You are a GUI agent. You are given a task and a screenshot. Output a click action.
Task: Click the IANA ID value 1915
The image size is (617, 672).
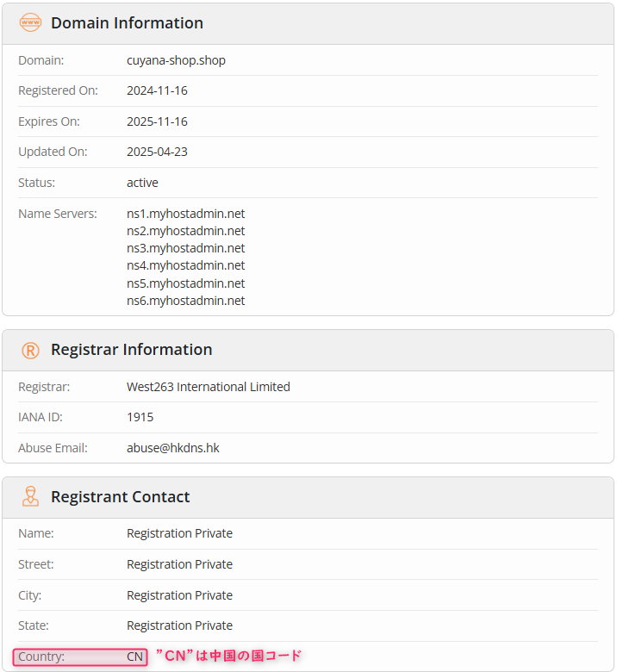(x=140, y=417)
